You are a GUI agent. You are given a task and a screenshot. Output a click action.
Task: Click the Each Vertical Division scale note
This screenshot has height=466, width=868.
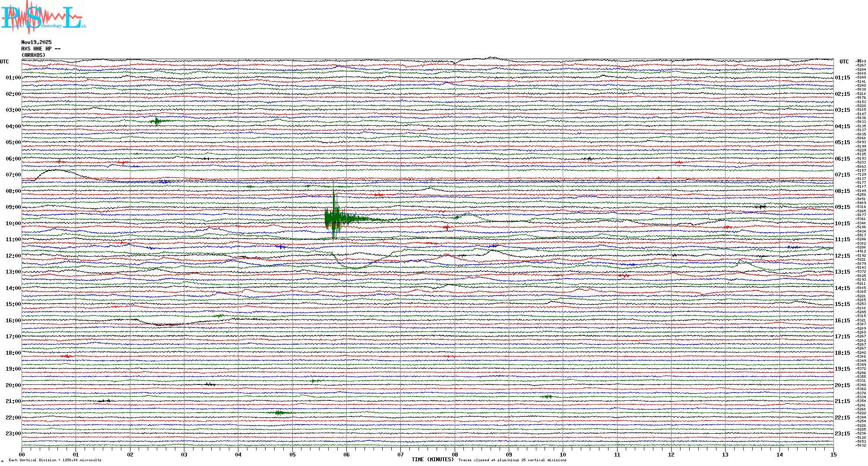click(55, 460)
